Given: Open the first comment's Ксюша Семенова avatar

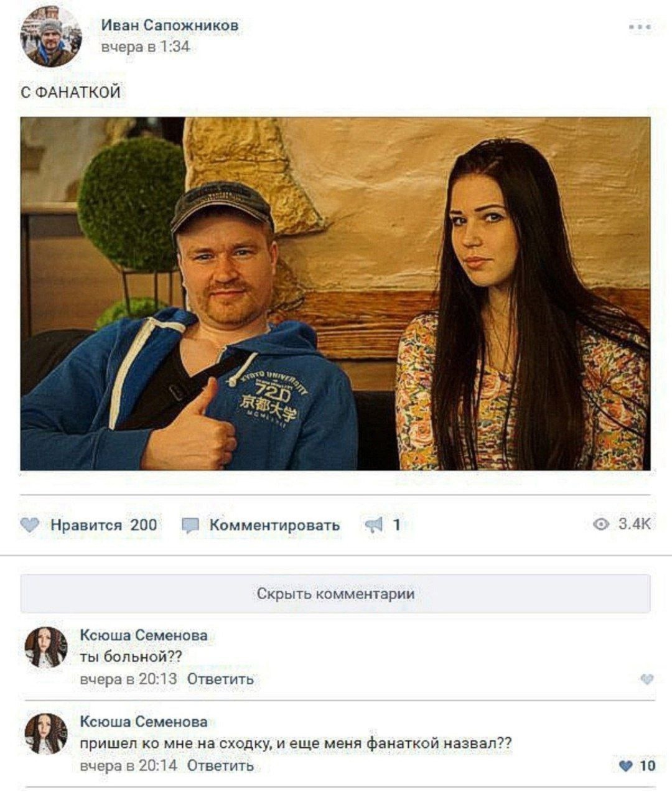Looking at the screenshot, I should click(45, 647).
